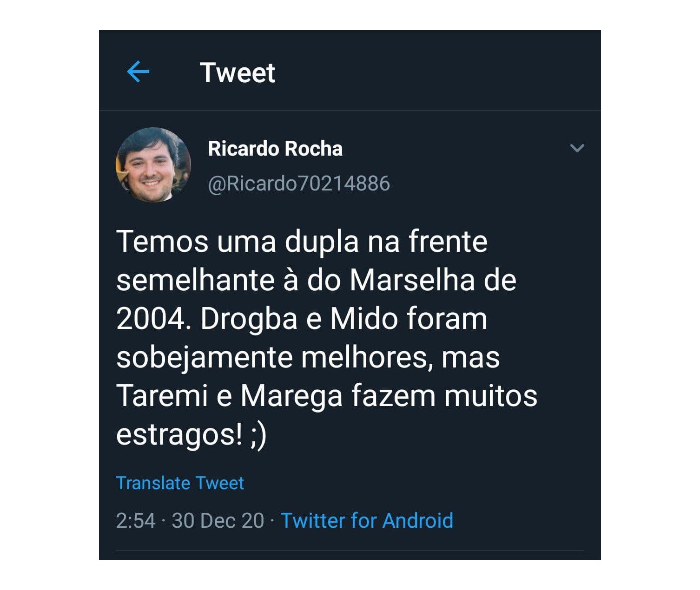Select the display name Ricardo Rocha
This screenshot has width=700, height=590.
pyautogui.click(x=275, y=149)
